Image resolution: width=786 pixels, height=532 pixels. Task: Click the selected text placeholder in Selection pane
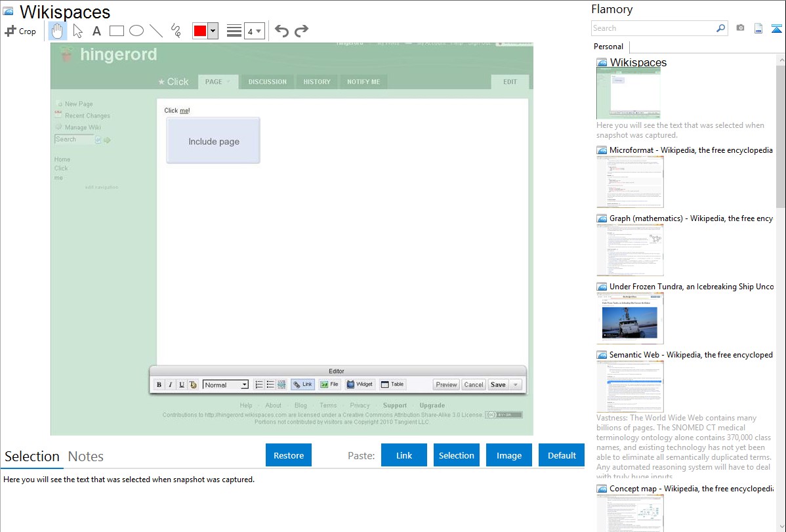[129, 480]
